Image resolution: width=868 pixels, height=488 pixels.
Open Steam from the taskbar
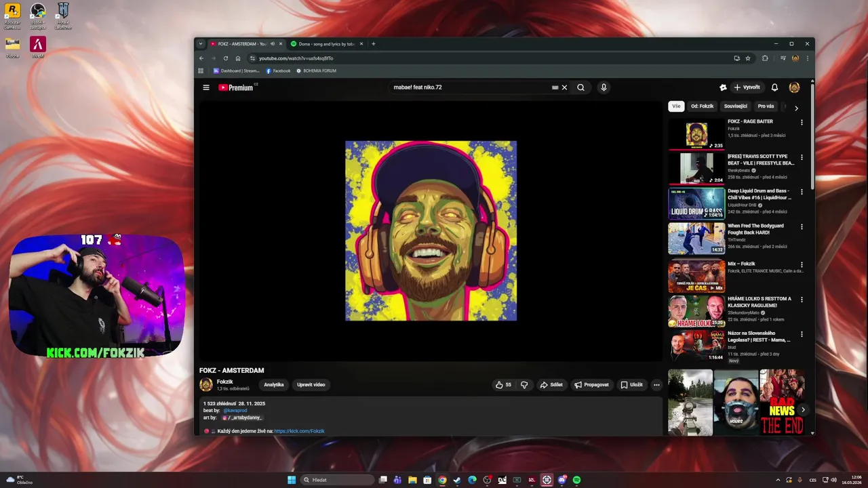point(457,480)
